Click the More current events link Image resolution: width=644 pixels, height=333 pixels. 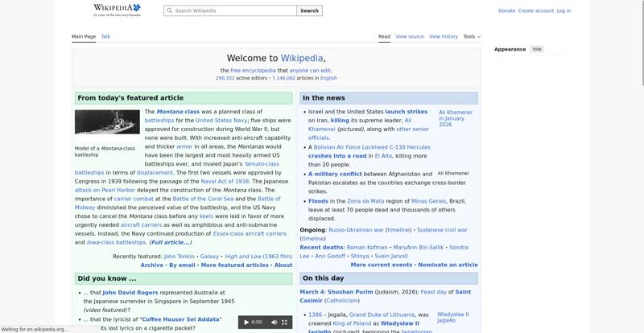click(381, 265)
